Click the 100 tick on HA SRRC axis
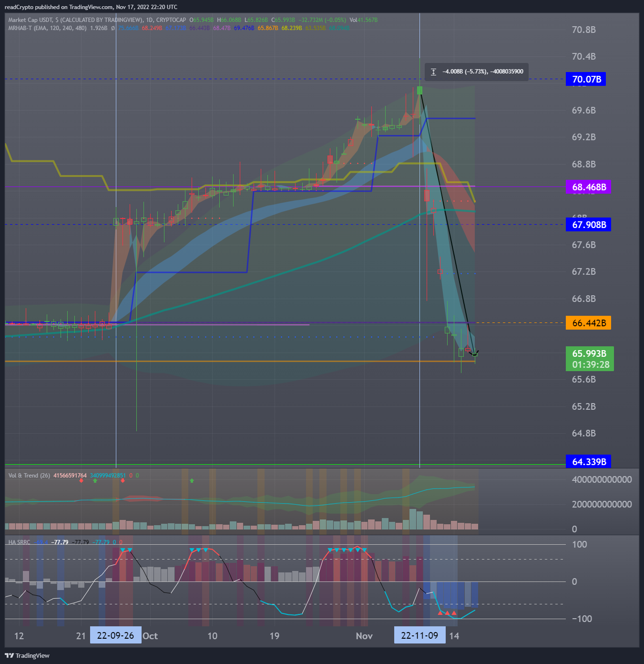 point(580,544)
